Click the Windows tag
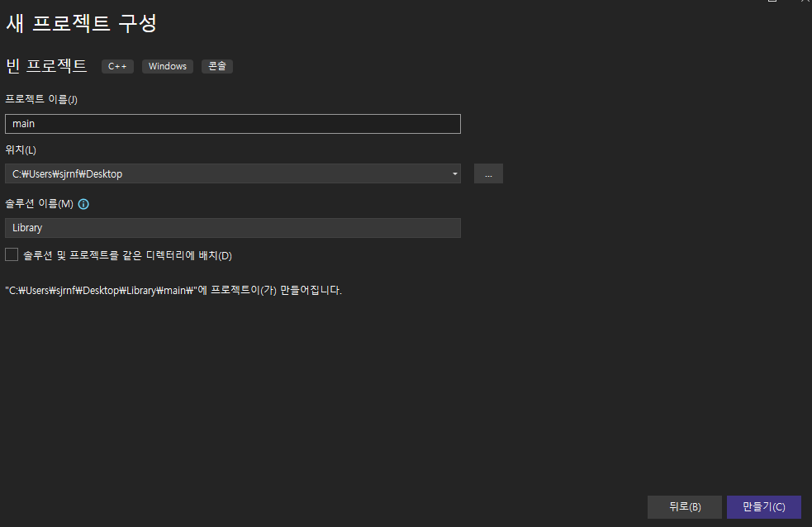812x527 pixels. (x=167, y=66)
